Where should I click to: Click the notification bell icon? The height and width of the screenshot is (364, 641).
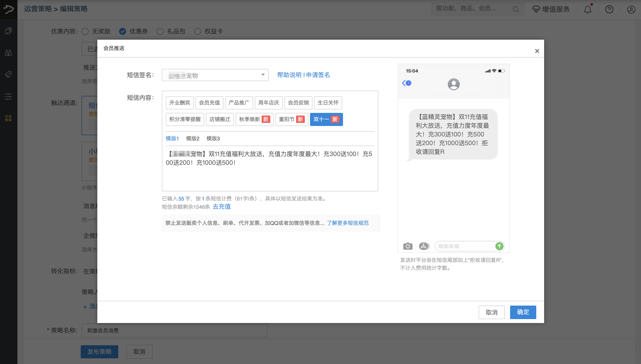click(588, 10)
